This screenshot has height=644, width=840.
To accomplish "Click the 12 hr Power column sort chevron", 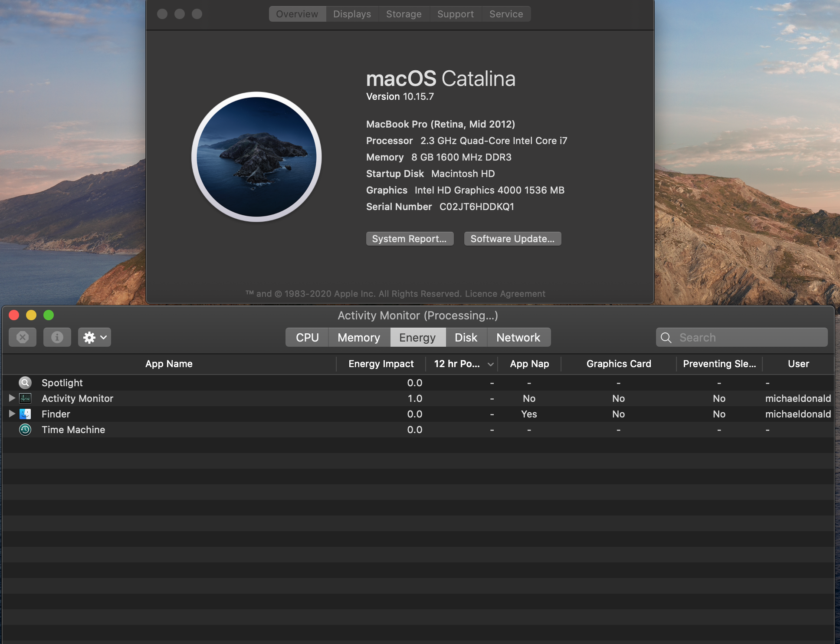I will (490, 364).
